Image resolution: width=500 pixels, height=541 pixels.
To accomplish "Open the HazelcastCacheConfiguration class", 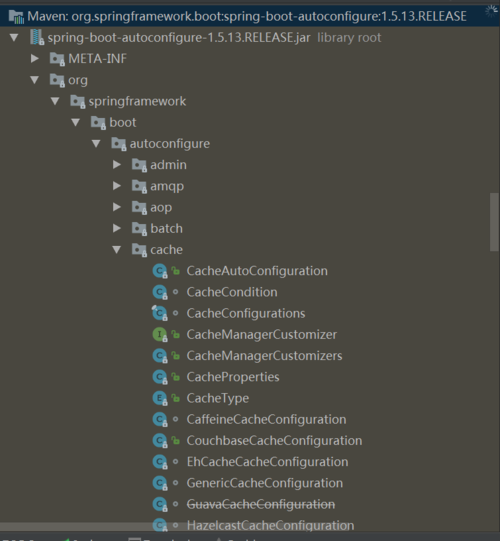I will point(270,525).
